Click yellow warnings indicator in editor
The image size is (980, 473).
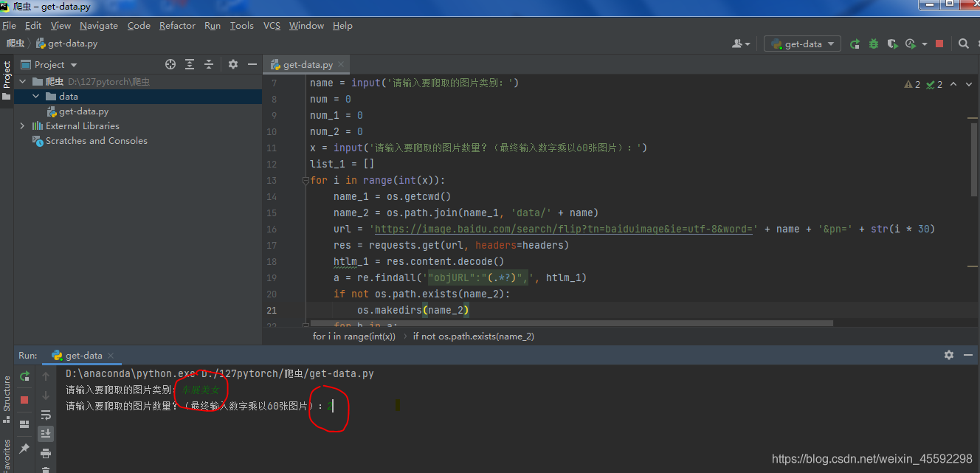coord(912,85)
